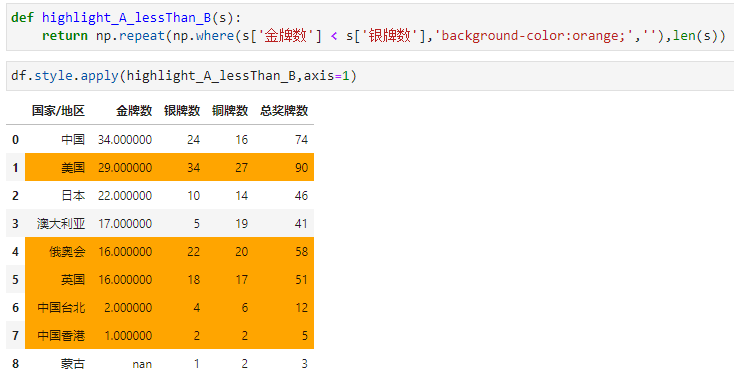The image size is (734, 383).
Task: Click row index 6 label
Action: pos(15,308)
